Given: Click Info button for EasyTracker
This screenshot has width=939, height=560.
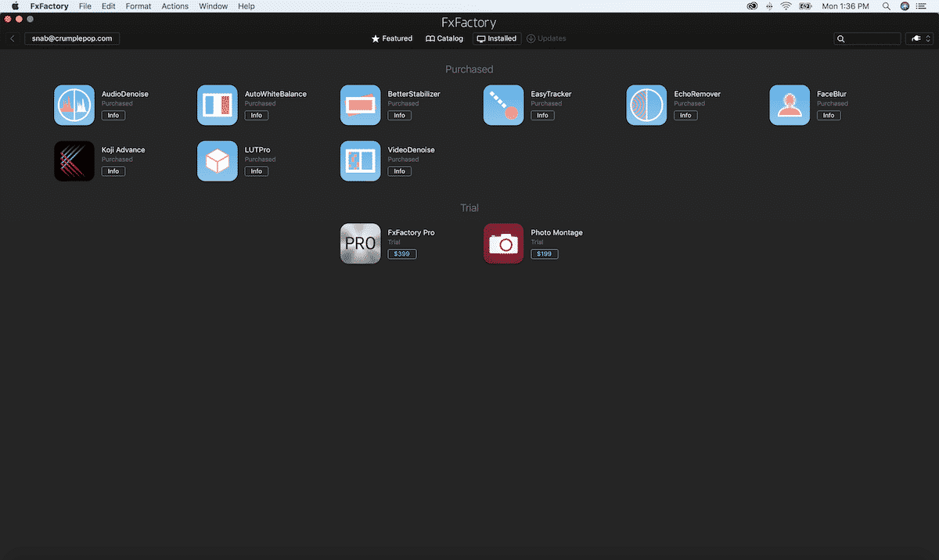Looking at the screenshot, I should (x=543, y=115).
